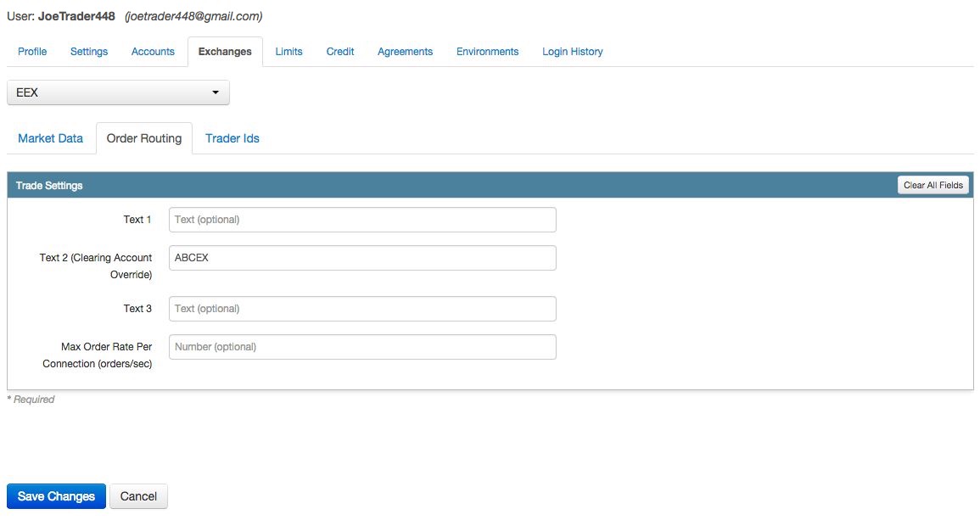Open the Trader Ids sub-tab

[232, 139]
